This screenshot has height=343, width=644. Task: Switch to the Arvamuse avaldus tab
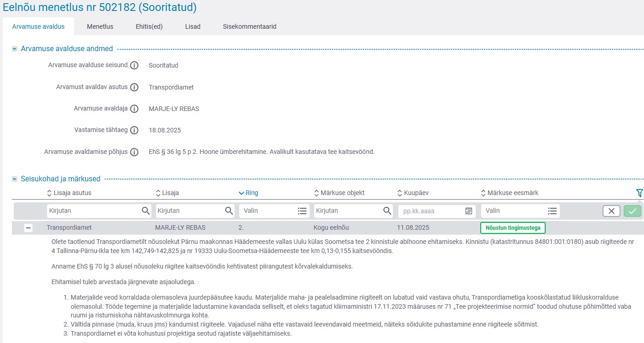click(x=38, y=26)
